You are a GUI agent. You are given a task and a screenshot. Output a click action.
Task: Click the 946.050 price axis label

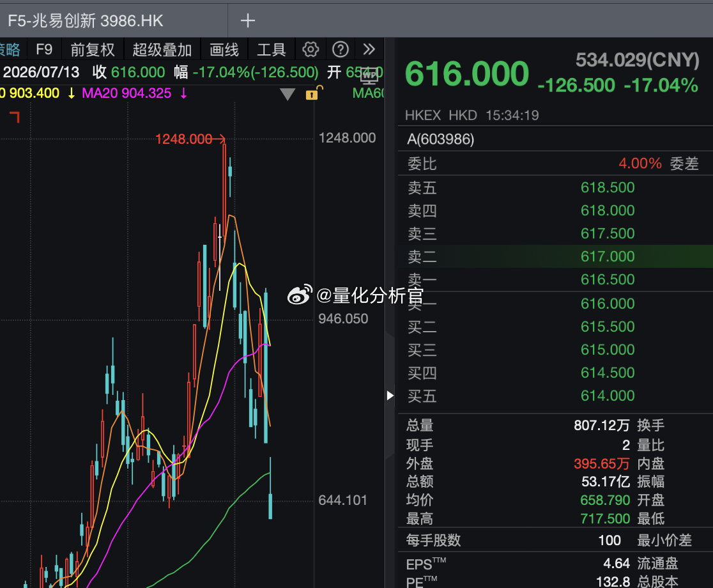(x=343, y=319)
